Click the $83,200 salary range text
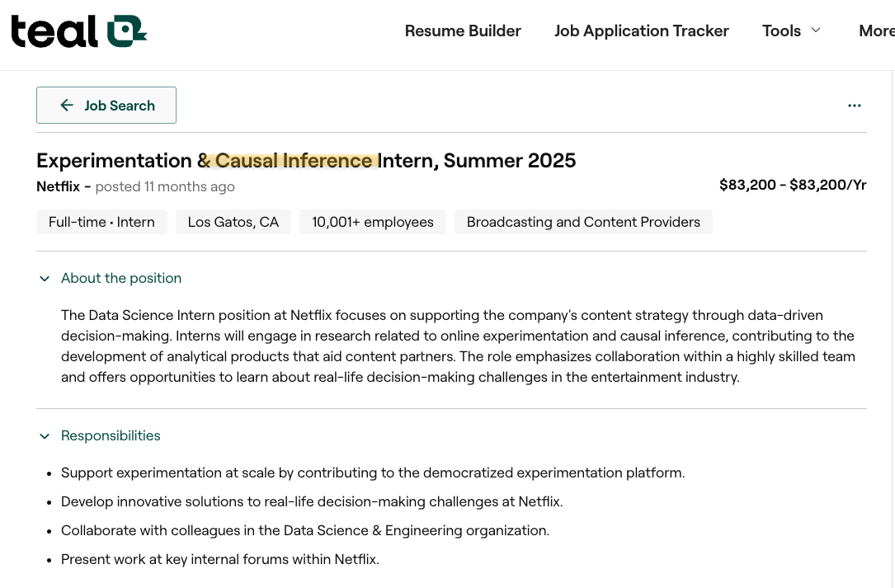 click(x=792, y=185)
